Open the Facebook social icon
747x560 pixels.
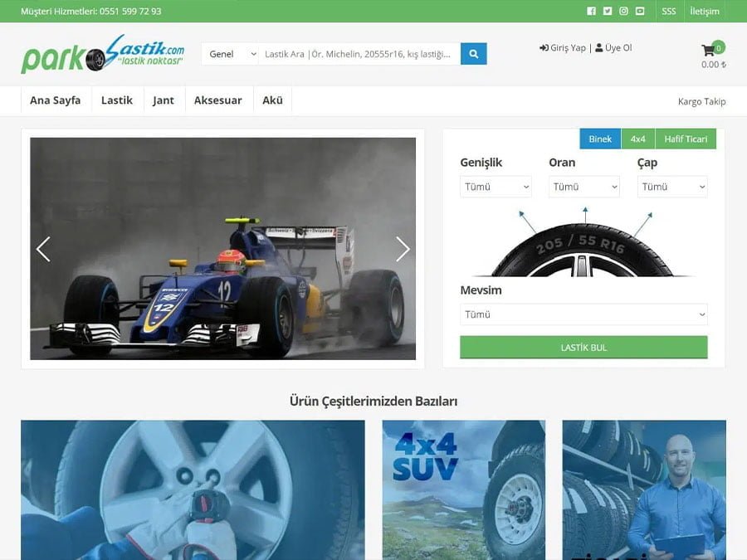[591, 11]
